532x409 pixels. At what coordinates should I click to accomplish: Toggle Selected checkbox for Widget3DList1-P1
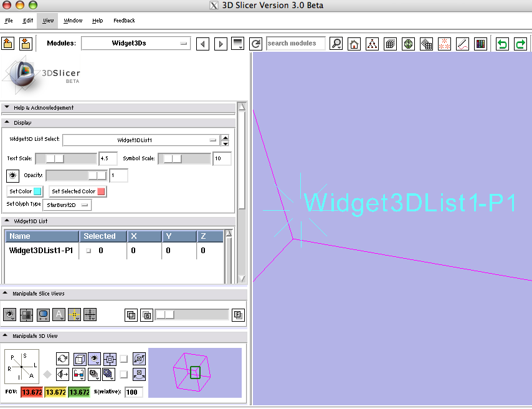click(x=88, y=251)
